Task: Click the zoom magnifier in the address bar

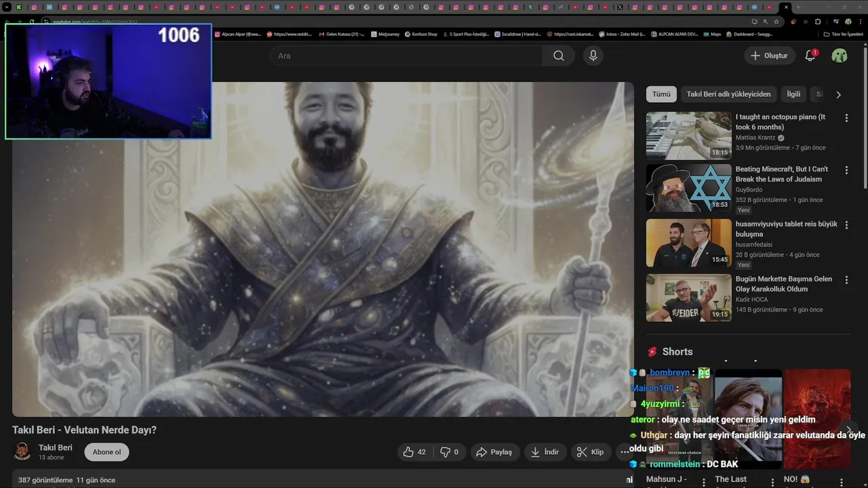Action: coord(765,22)
